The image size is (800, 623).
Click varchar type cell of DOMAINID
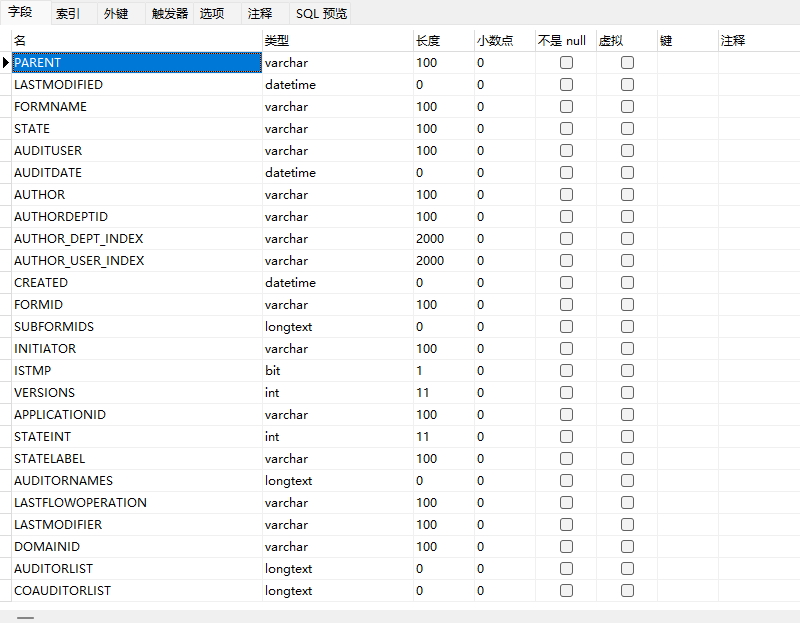[x=338, y=546]
